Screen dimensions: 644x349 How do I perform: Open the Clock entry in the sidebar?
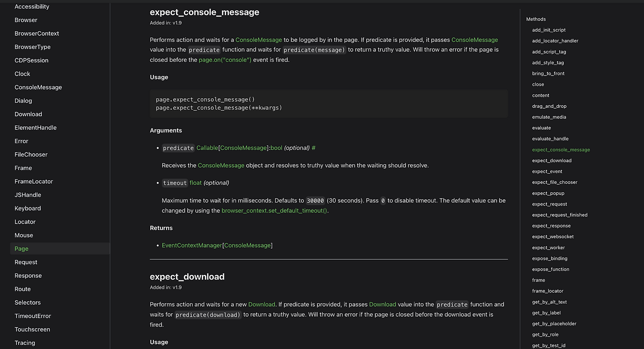tap(22, 74)
